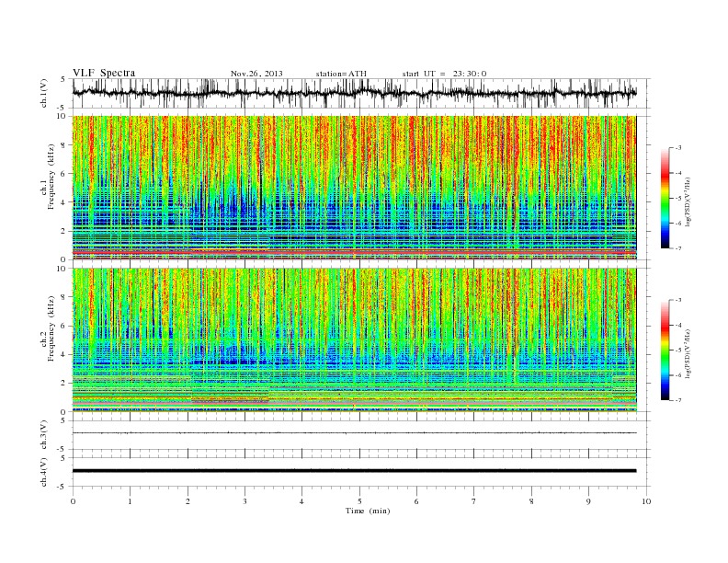728x563 pixels.
Task: Click the "5" tick on the Time axis
Action: 359,501
